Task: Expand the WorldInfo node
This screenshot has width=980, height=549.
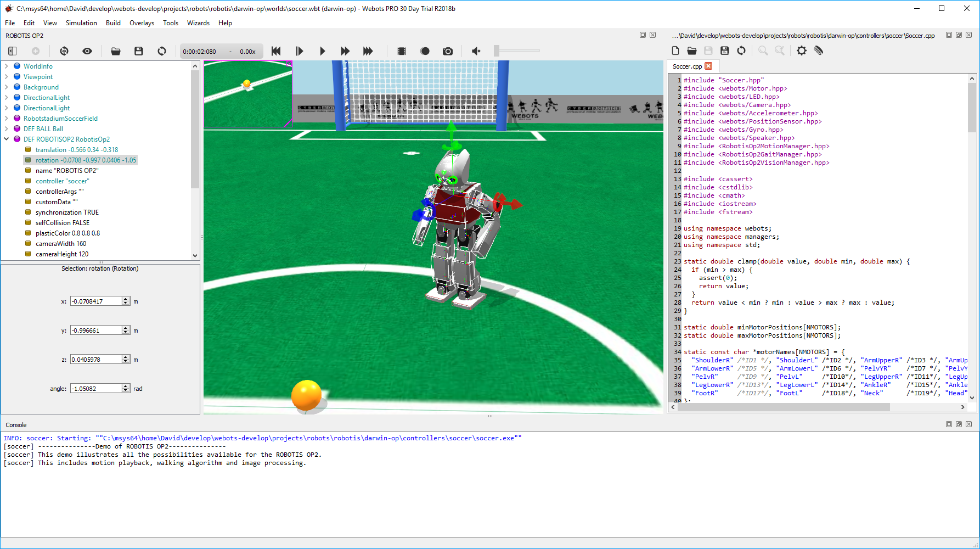Action: pos(6,66)
